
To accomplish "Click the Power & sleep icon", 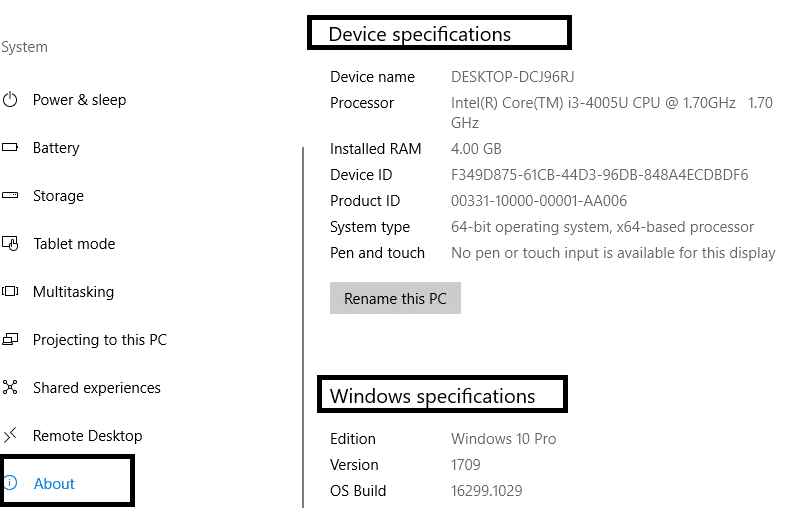I will (11, 100).
